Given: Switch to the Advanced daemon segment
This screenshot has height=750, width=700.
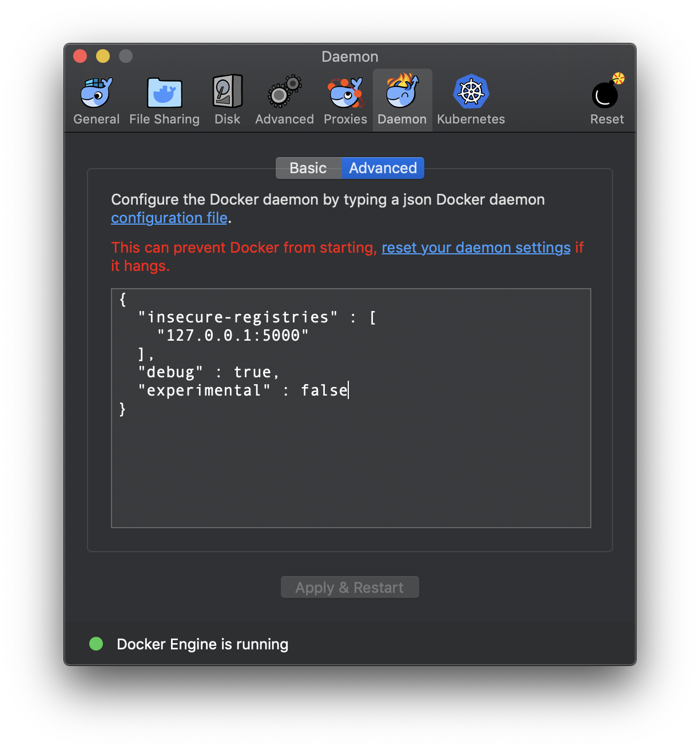Looking at the screenshot, I should click(x=383, y=168).
